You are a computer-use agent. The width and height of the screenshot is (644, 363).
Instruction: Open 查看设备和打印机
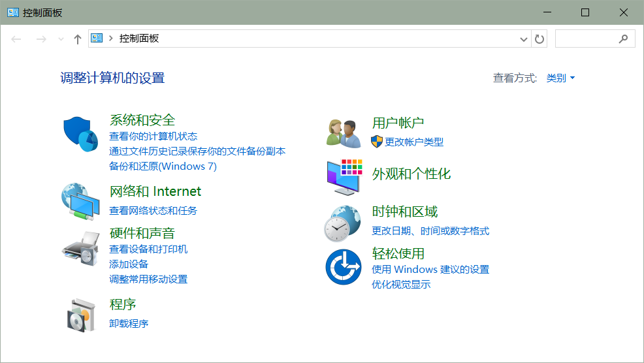(148, 249)
